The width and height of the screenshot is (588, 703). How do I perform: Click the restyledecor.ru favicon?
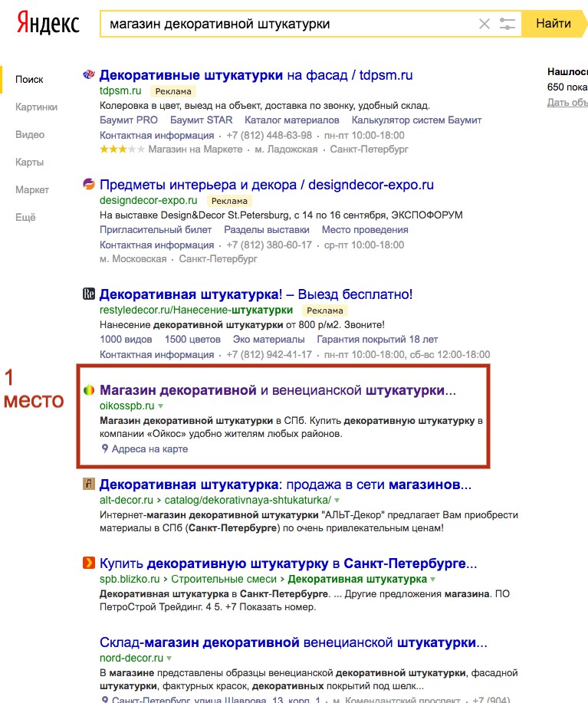tap(88, 294)
